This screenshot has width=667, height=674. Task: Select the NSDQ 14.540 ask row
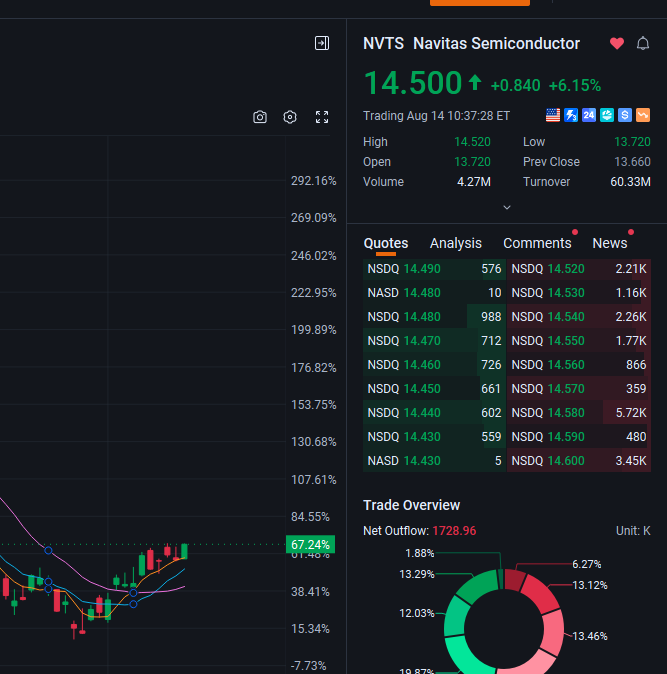point(579,317)
